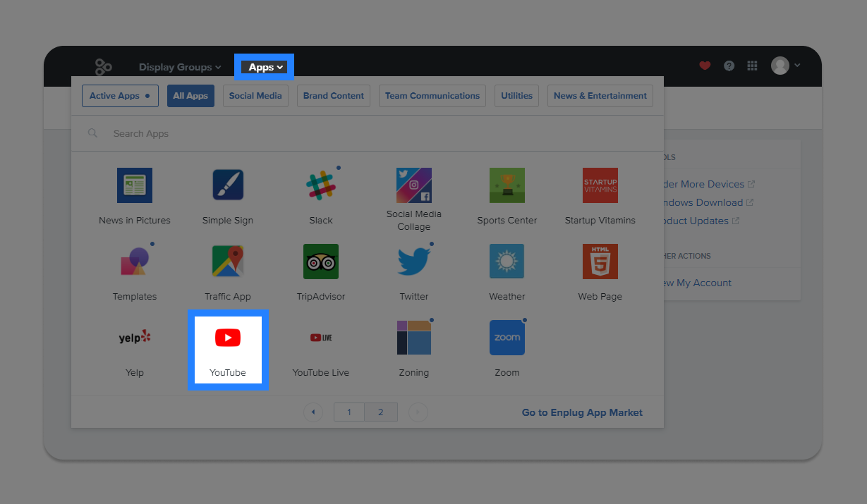Image resolution: width=867 pixels, height=504 pixels.
Task: Choose the TripAdvisor app
Action: (321, 262)
